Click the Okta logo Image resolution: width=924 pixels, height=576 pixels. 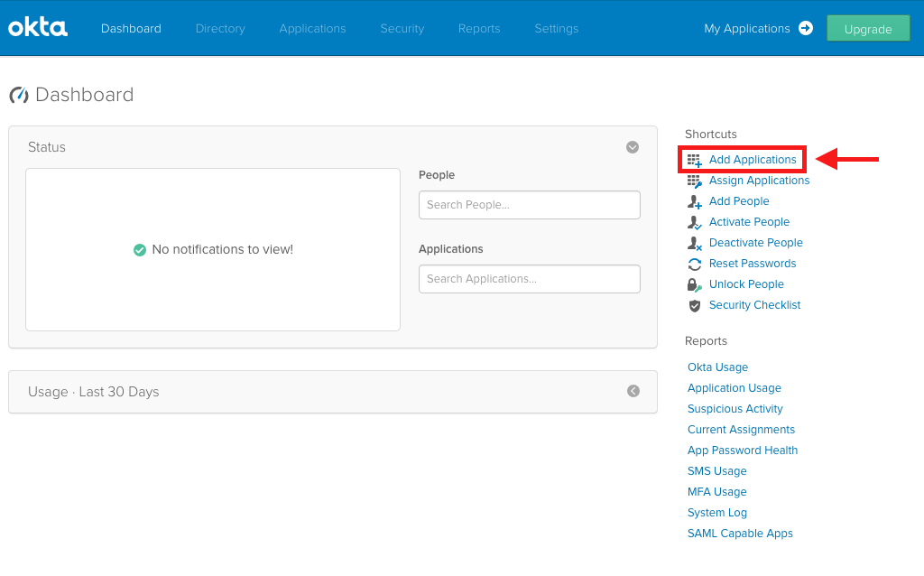coord(38,28)
